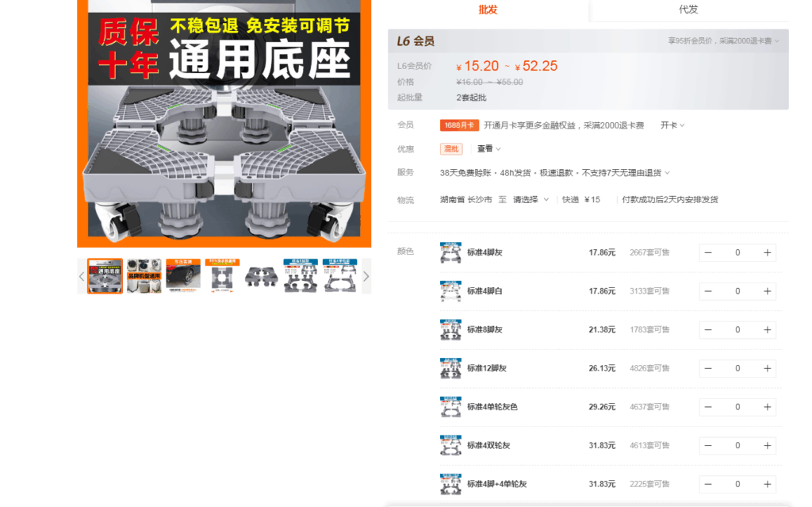Click the 标准12脚灰 variant image
Screen dimensions: 812x507
tap(450, 369)
